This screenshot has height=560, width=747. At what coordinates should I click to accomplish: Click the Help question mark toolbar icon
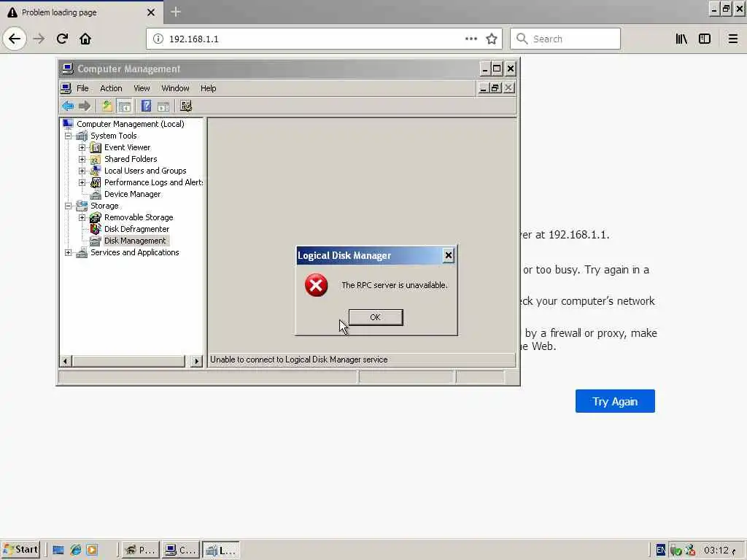pyautogui.click(x=146, y=106)
